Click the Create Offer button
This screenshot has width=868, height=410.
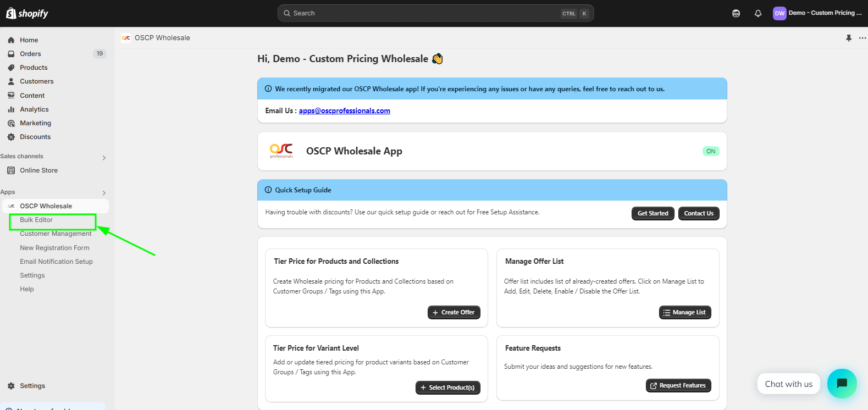[454, 312]
